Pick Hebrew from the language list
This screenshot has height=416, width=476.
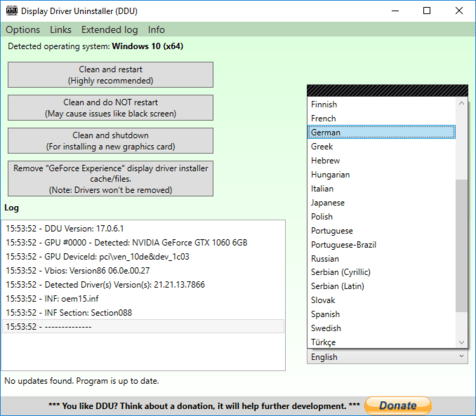381,160
